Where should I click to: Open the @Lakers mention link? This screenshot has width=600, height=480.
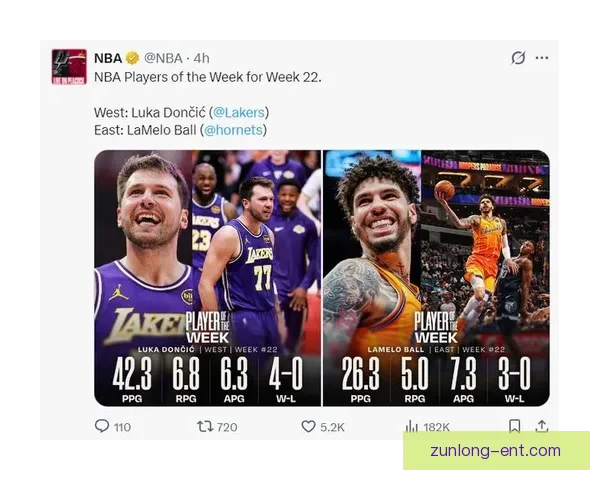239,113
